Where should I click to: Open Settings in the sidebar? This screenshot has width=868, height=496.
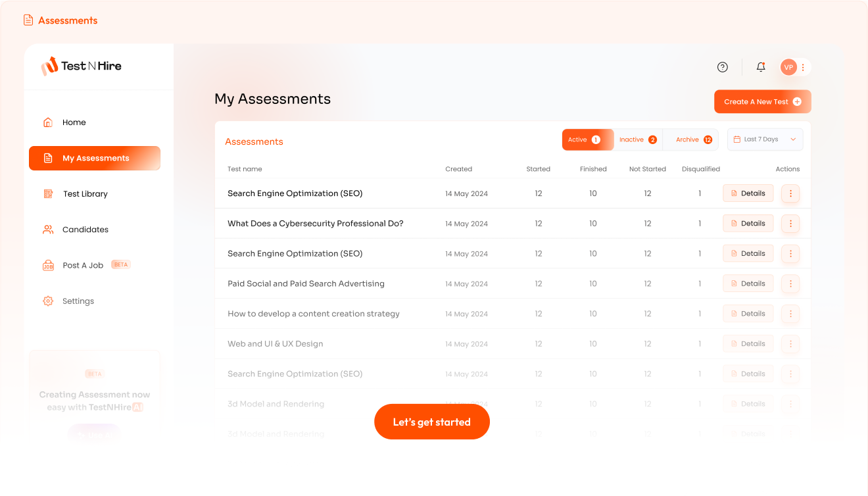point(78,301)
